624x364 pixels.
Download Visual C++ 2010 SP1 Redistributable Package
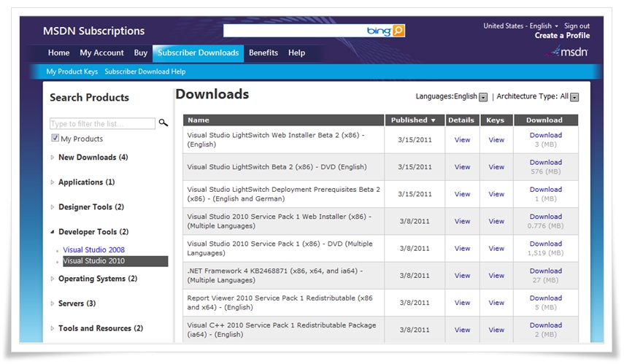click(546, 325)
